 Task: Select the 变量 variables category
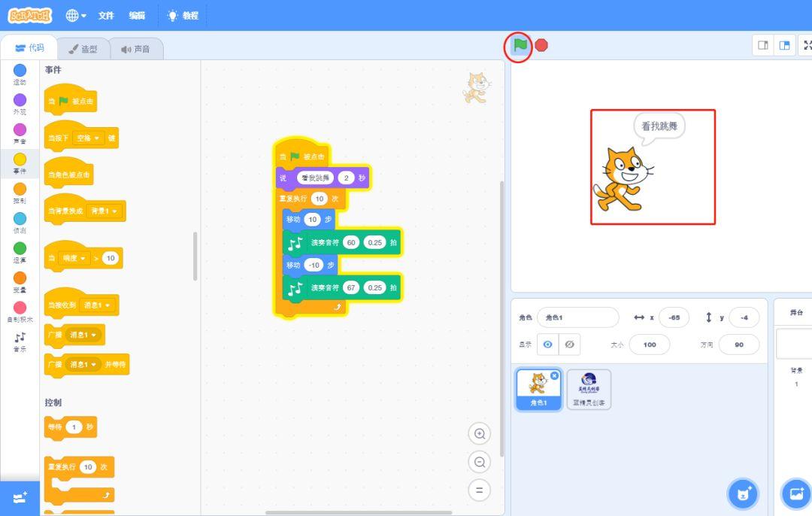[20, 282]
